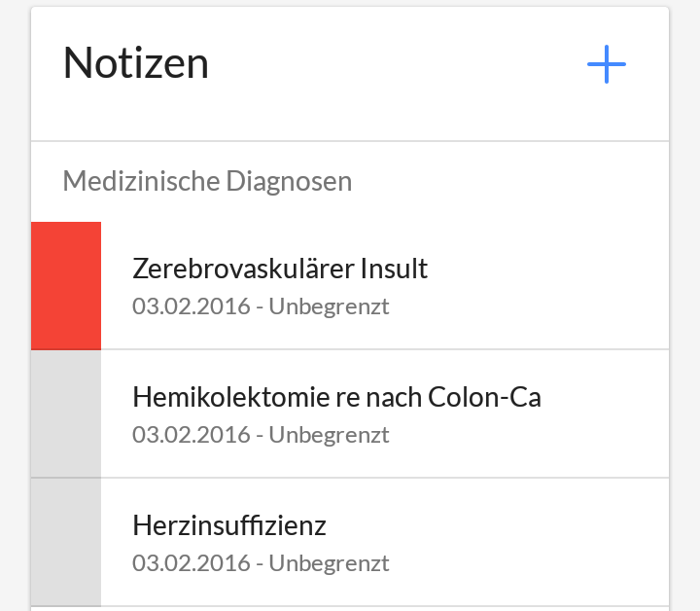This screenshot has height=611, width=700.
Task: Click empty area right of Zerebrovaskulärer Insult title
Action: (x=546, y=269)
